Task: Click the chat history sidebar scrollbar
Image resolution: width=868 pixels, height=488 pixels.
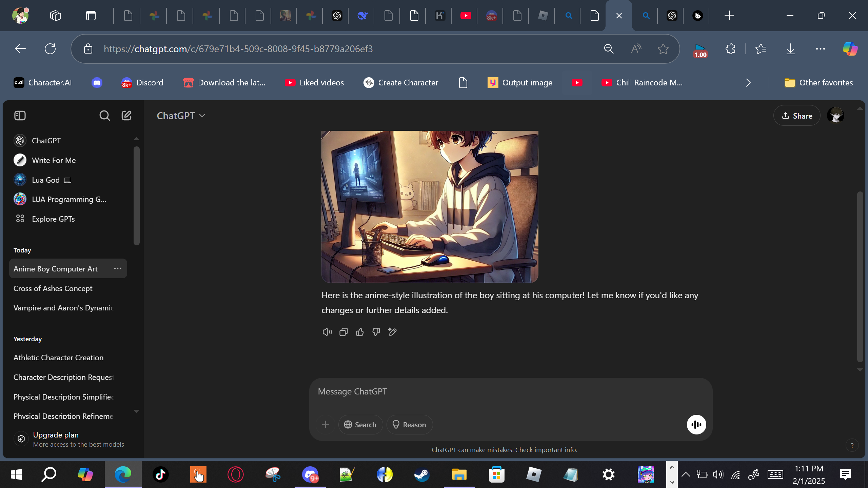Action: click(x=136, y=196)
